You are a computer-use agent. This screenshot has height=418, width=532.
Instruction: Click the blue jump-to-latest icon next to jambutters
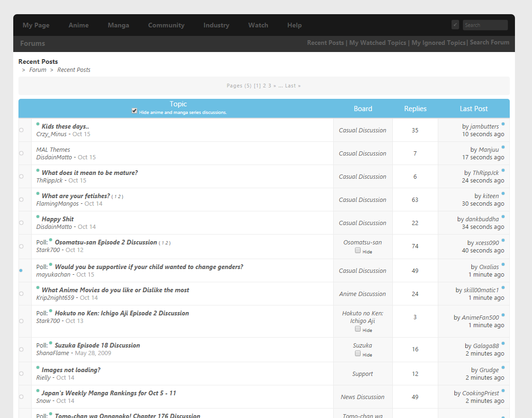tap(503, 123)
